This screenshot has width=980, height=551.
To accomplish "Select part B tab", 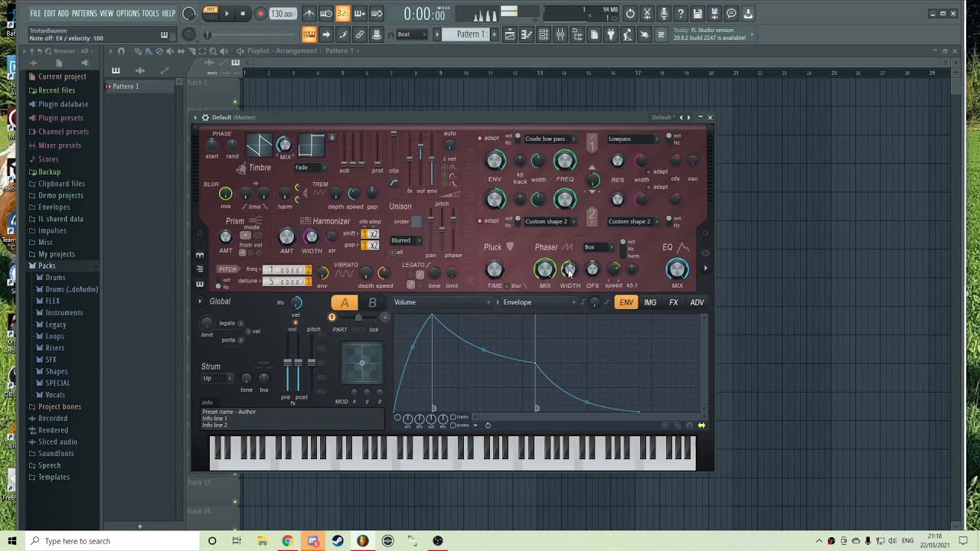I will pos(372,303).
